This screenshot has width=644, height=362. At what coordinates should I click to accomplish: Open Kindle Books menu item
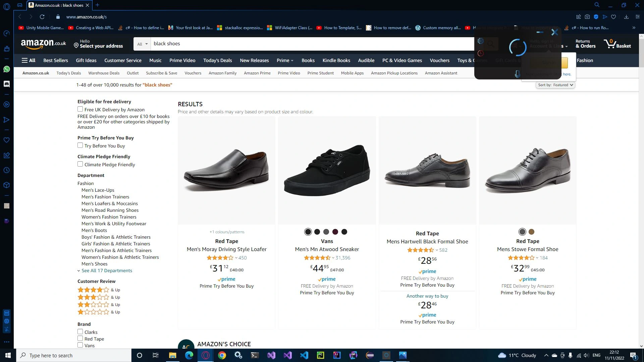point(336,61)
